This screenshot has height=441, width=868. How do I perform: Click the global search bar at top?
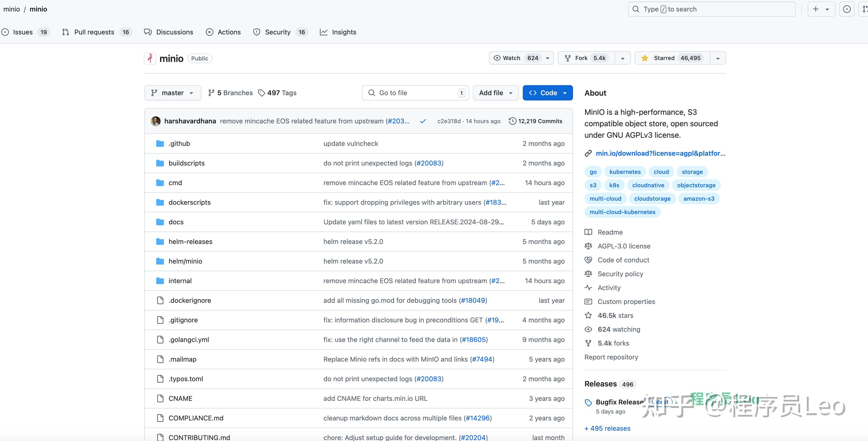tap(711, 9)
